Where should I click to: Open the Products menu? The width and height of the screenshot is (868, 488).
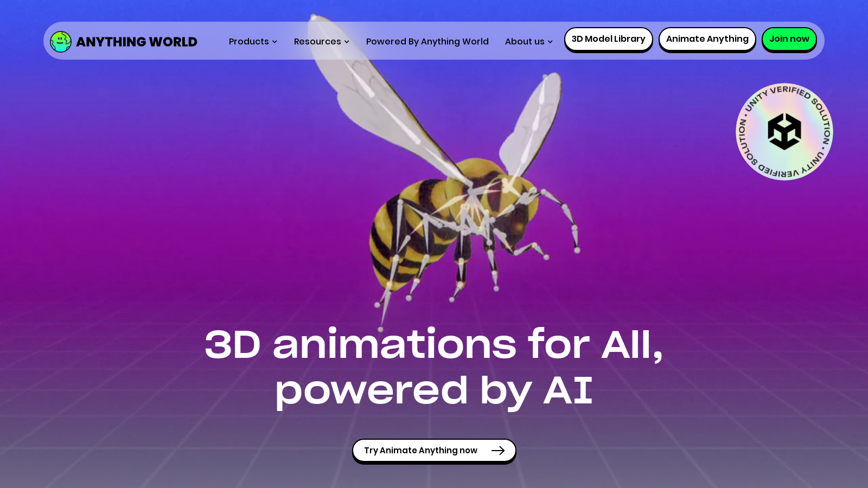tap(248, 42)
